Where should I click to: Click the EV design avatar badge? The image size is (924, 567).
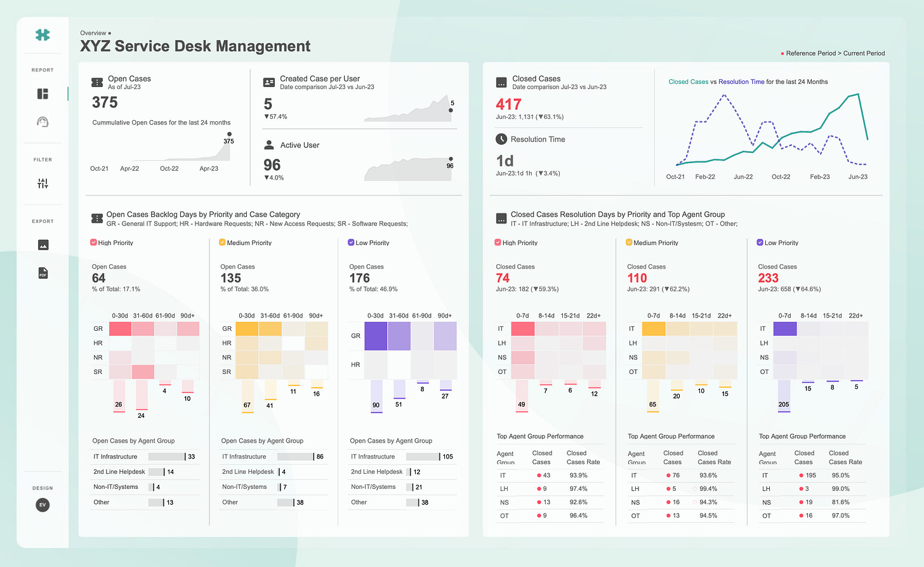43,505
